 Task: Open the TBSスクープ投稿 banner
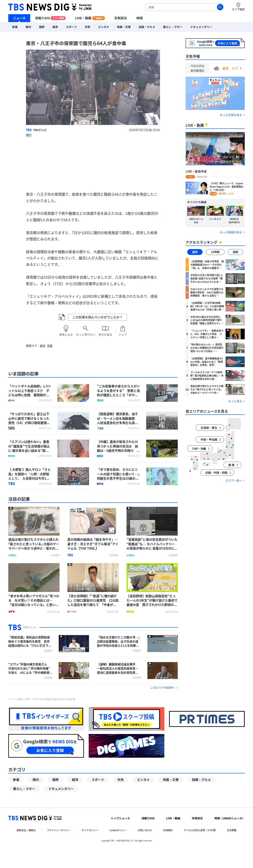(x=127, y=719)
